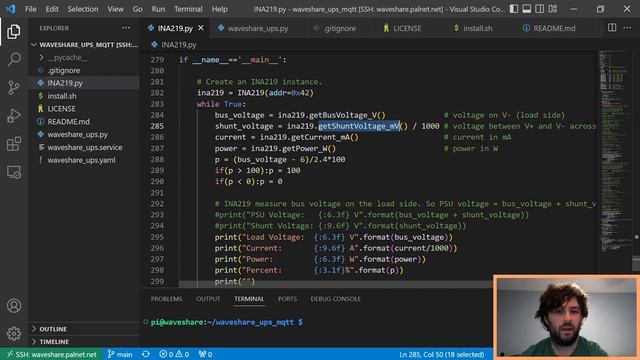Viewport: 640px width, 360px height.
Task: Open the Source Control view
Action: click(x=13, y=87)
